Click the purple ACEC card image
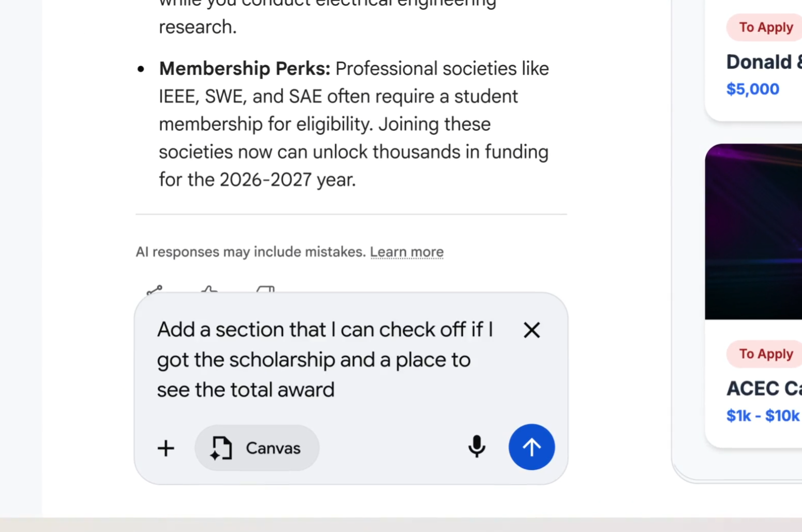The image size is (802, 532). (753, 232)
